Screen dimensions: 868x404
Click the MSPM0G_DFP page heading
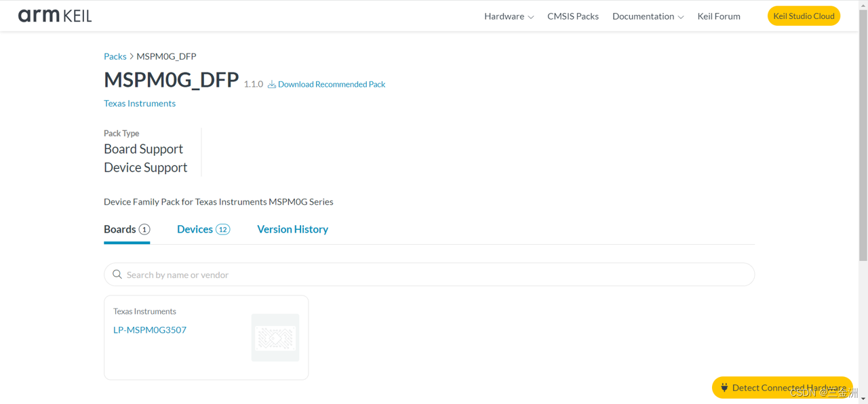(x=172, y=79)
